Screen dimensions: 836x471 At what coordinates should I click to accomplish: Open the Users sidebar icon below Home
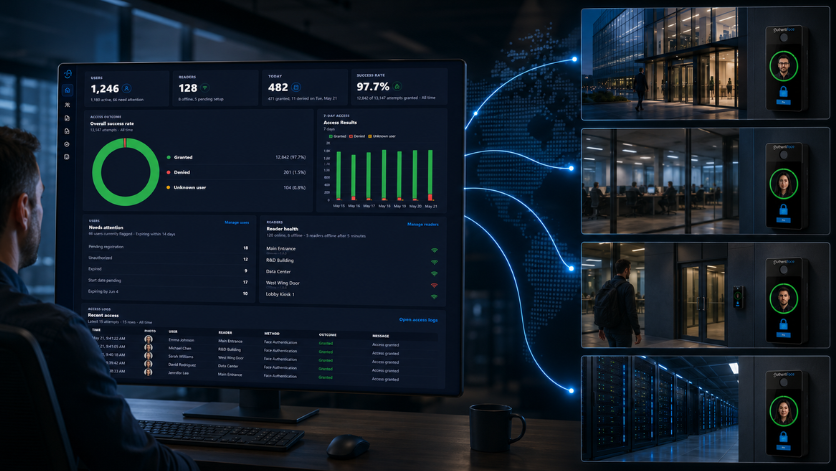[67, 105]
